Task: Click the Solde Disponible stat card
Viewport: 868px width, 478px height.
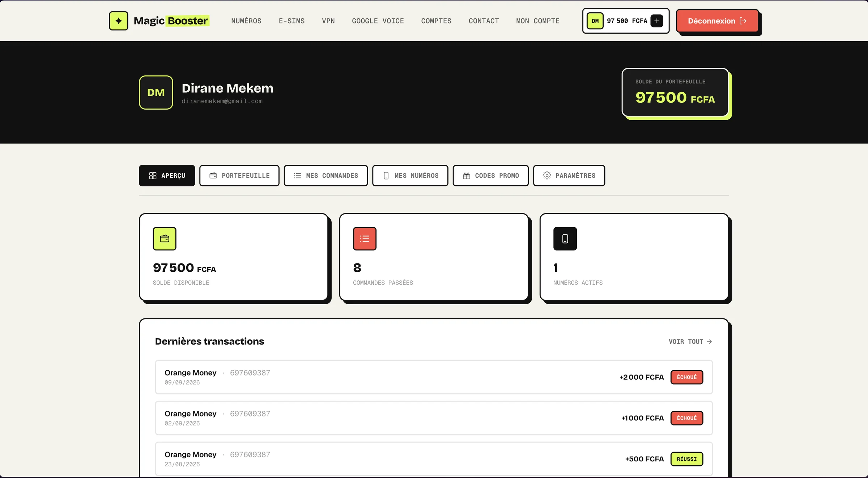Action: 234,257
